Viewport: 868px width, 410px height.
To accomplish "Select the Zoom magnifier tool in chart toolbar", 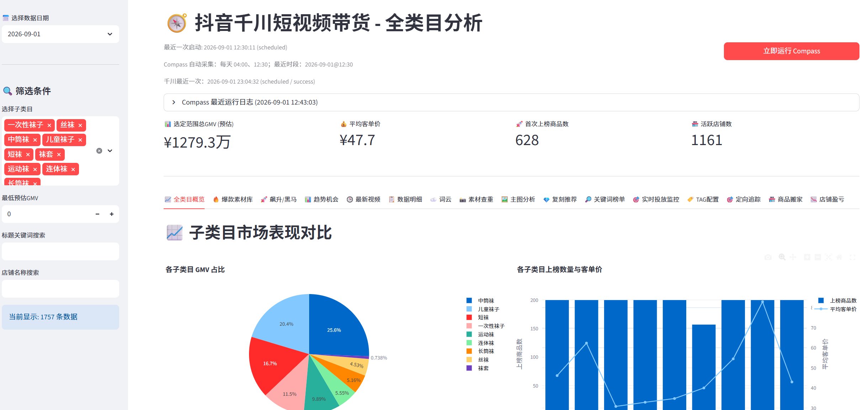I will [782, 257].
